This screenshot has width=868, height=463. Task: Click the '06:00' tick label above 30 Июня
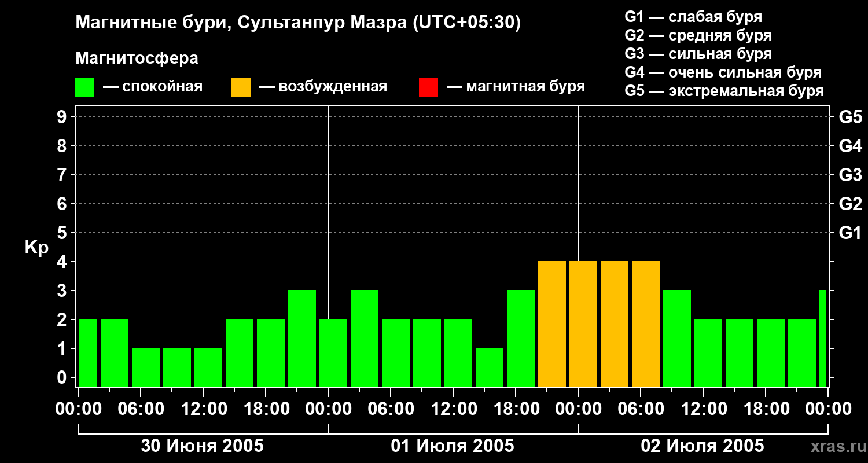pos(141,409)
